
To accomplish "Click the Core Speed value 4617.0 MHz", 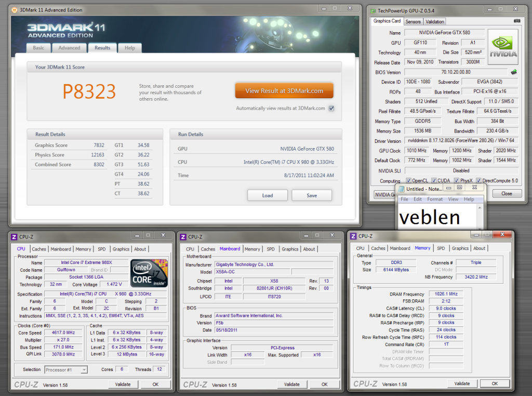I will tap(63, 333).
